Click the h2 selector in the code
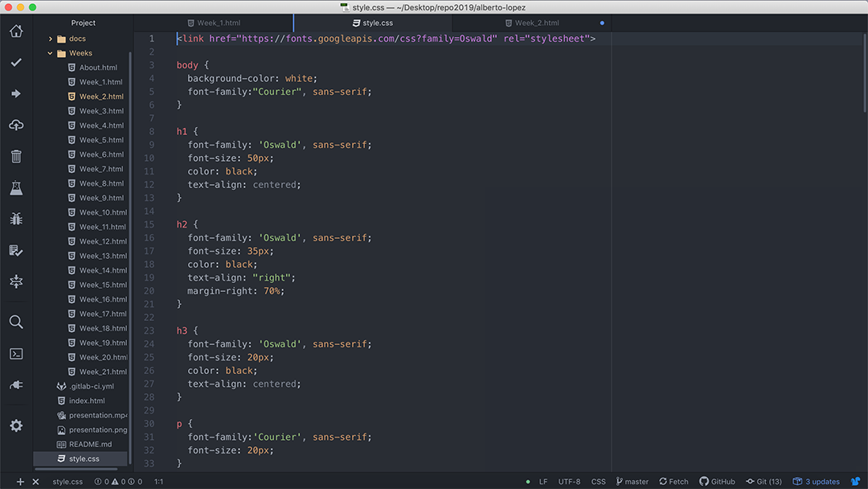This screenshot has width=868, height=489. click(x=182, y=224)
